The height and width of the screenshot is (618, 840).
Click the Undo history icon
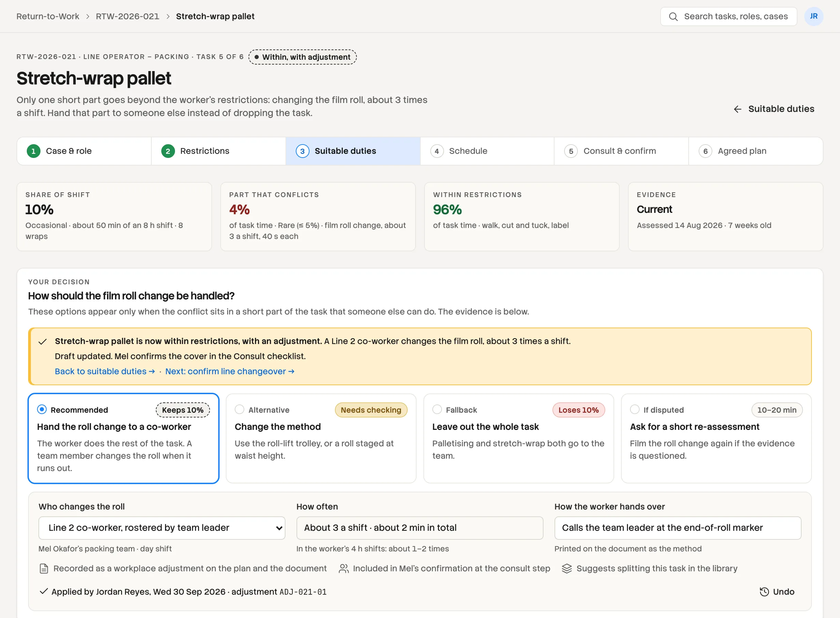click(x=764, y=592)
